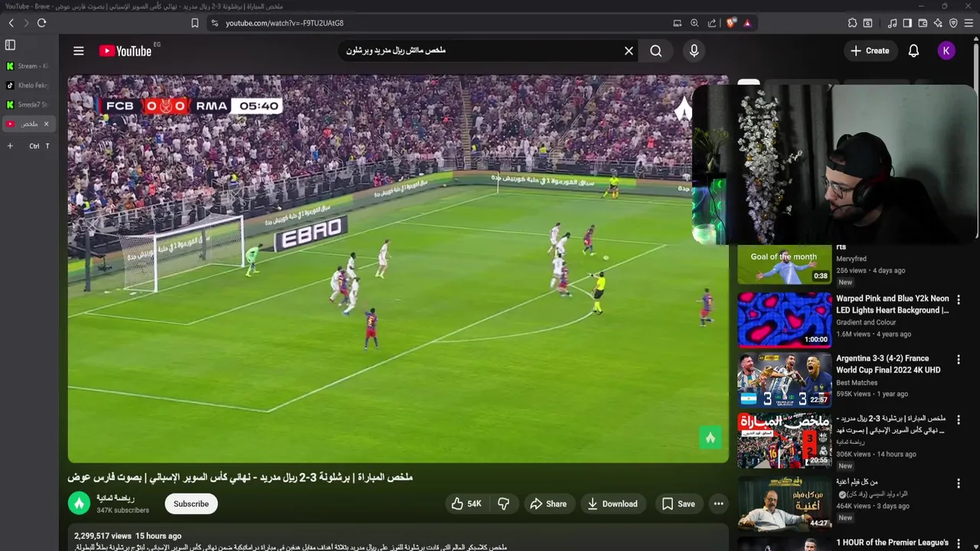Click the video title text under player

[x=240, y=477]
